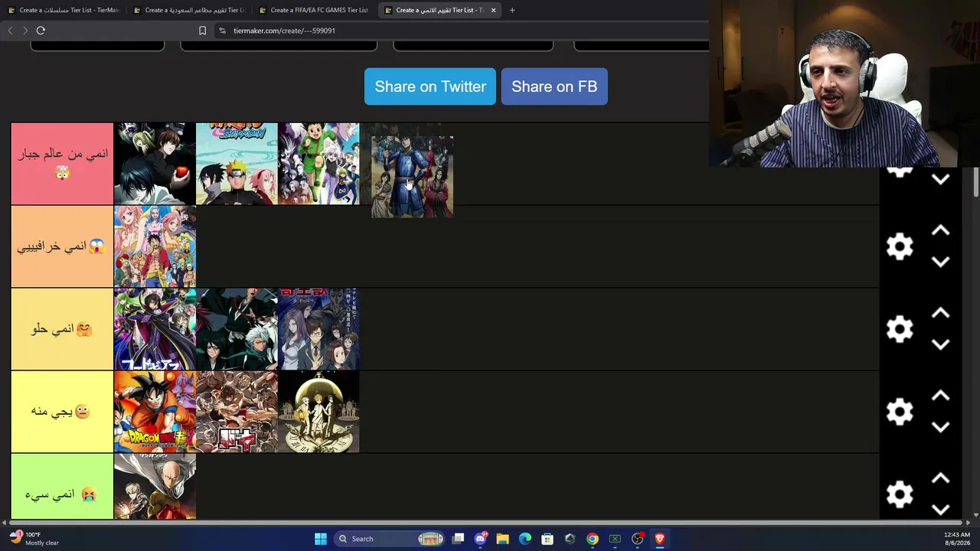The image size is (980, 551).
Task: Select the Bleach poster
Action: coord(237,329)
